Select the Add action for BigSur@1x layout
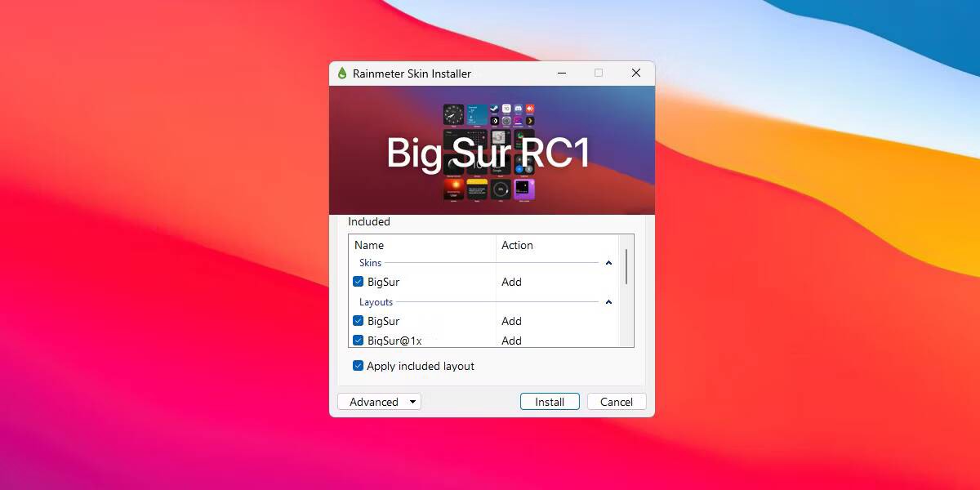Viewport: 980px width, 490px height. point(511,341)
